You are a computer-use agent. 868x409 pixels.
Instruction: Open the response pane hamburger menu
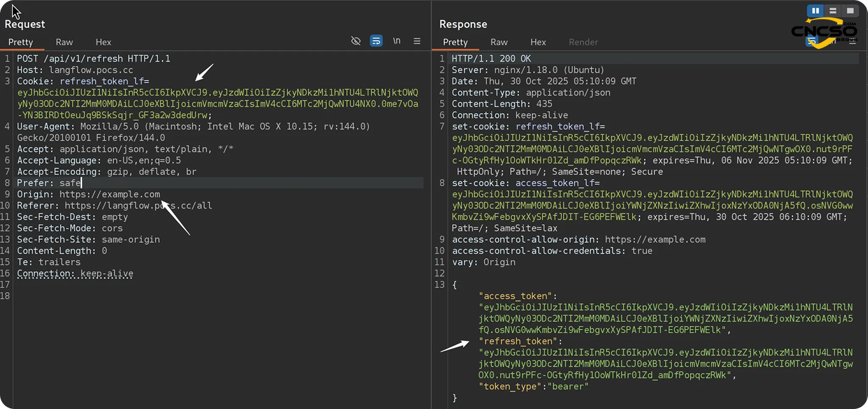pyautogui.click(x=853, y=41)
